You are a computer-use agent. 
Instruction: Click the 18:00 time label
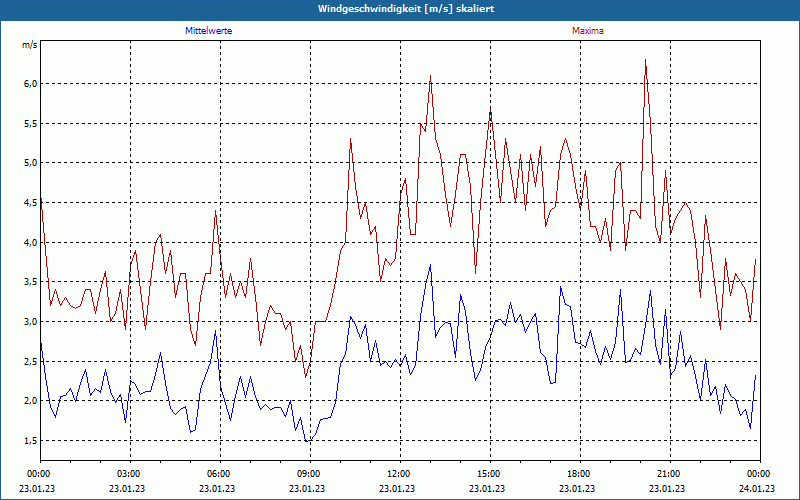tap(580, 474)
